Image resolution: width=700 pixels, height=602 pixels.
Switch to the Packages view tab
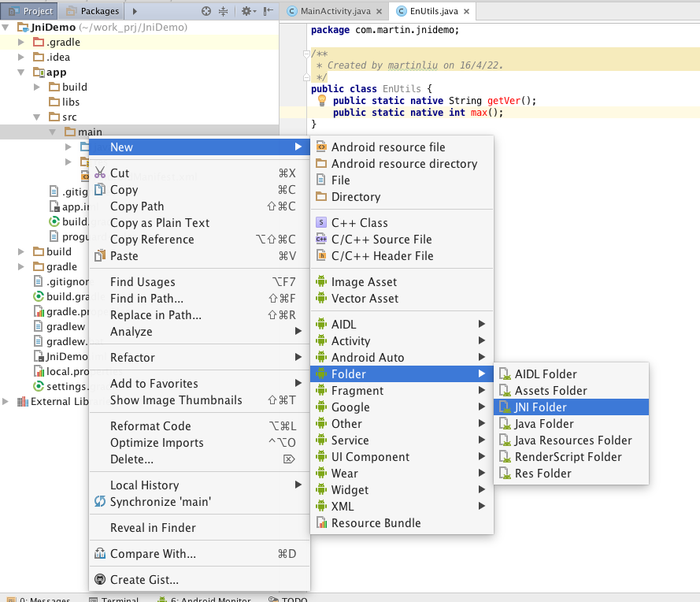coord(93,11)
